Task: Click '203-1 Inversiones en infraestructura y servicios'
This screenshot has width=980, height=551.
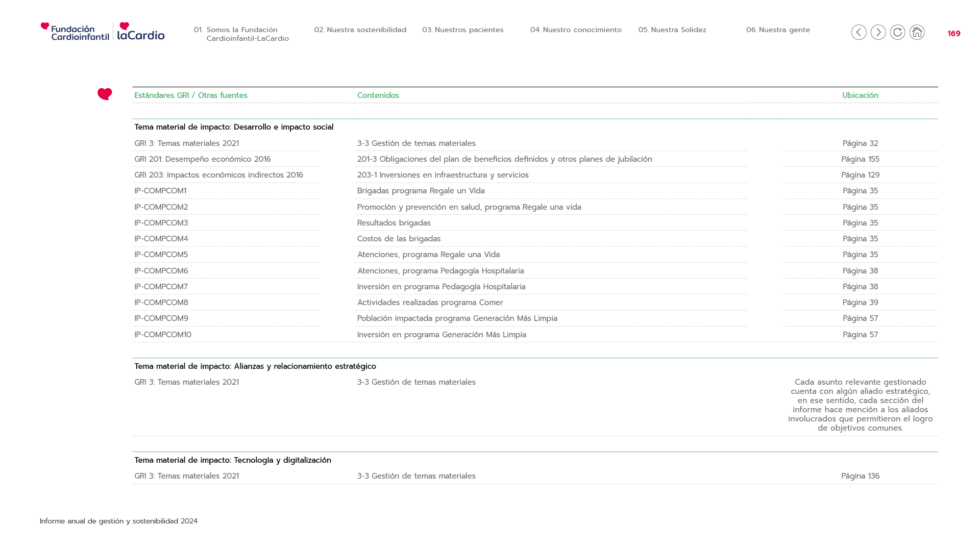Action: pyautogui.click(x=443, y=175)
